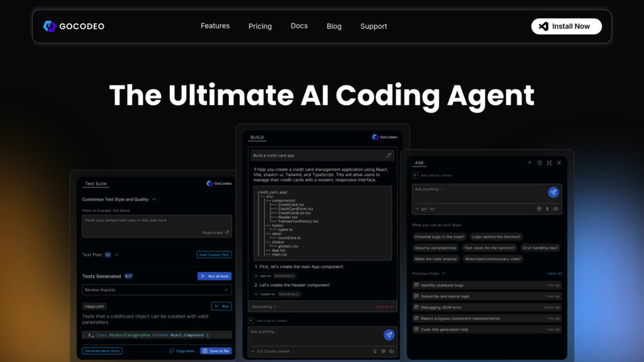The width and height of the screenshot is (644, 362).
Task: Close the Ask panel
Action: tap(559, 163)
